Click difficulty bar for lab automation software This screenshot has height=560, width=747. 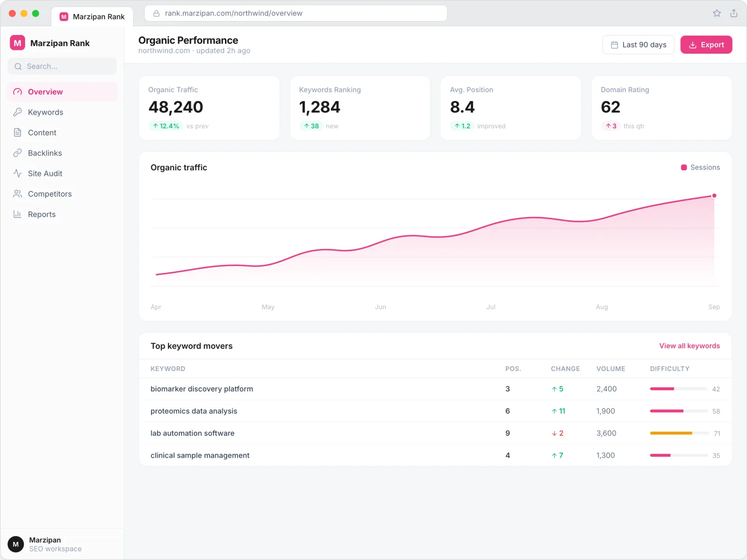(678, 433)
